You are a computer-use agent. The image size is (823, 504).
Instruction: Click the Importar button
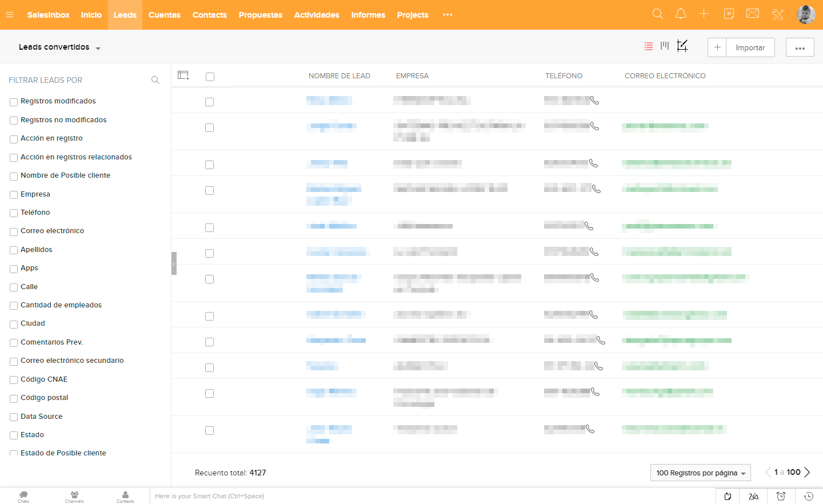point(750,47)
